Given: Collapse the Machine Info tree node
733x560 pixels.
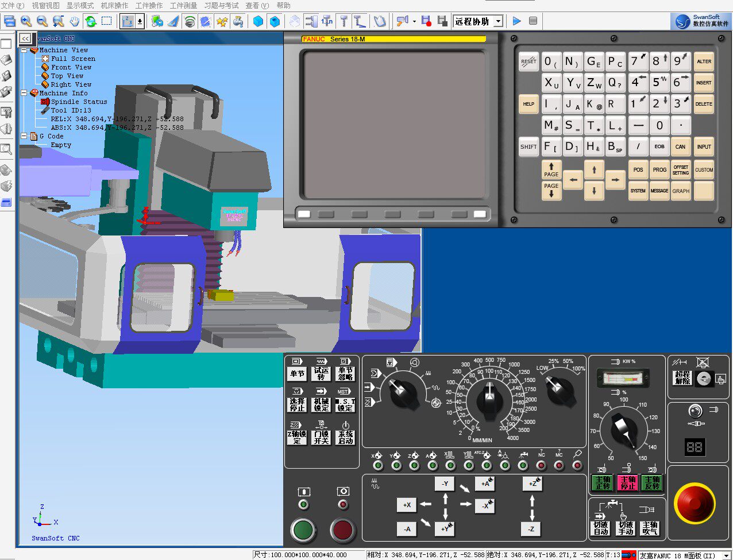Looking at the screenshot, I should click(24, 93).
